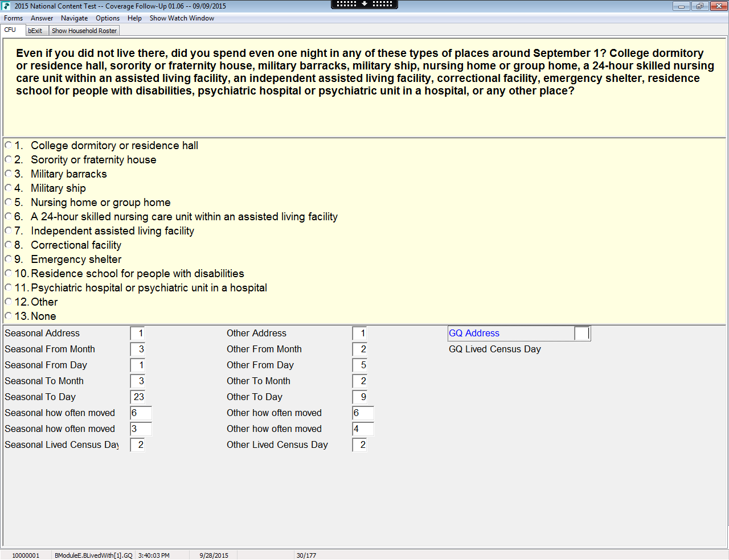729x560 pixels.
Task: Open the Help menu
Action: tap(135, 18)
